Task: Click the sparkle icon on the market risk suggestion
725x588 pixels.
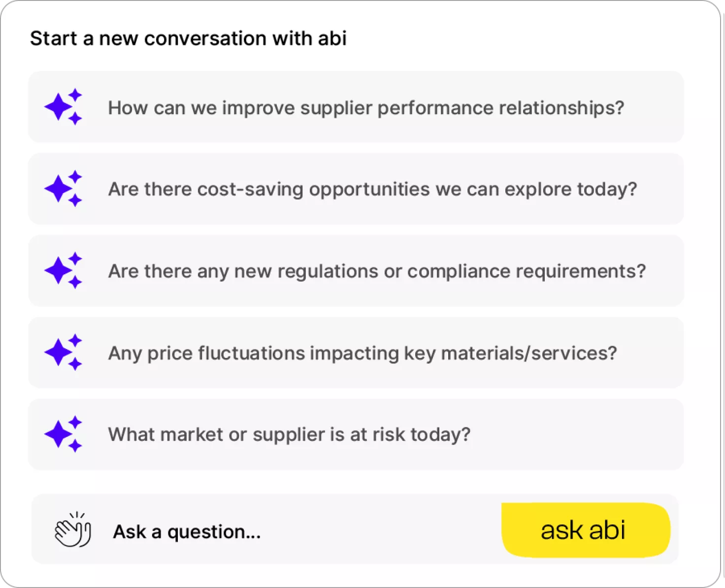Action: point(63,434)
